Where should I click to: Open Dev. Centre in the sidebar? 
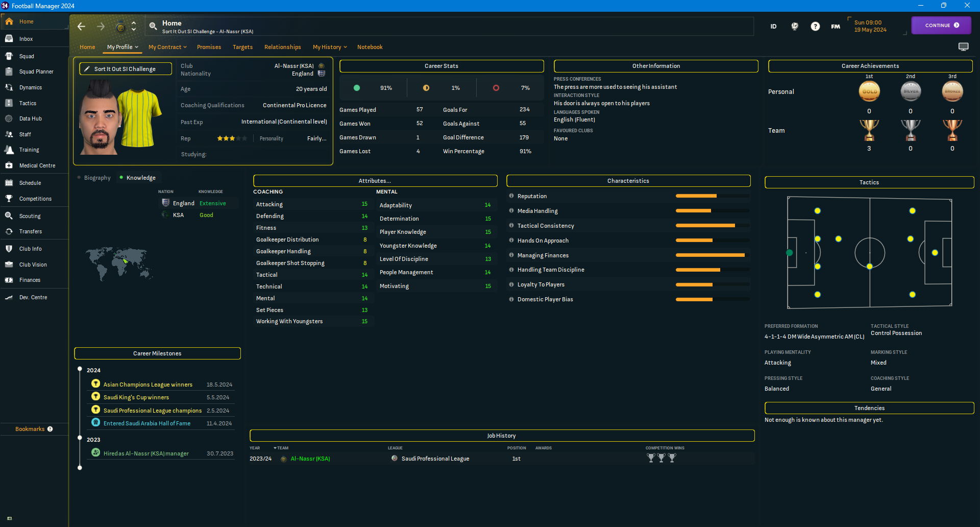(33, 298)
